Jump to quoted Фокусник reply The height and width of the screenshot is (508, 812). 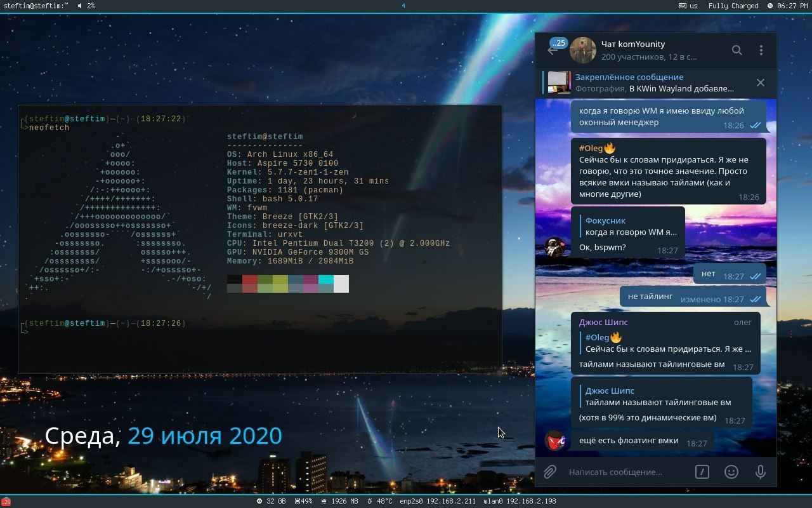(628, 226)
